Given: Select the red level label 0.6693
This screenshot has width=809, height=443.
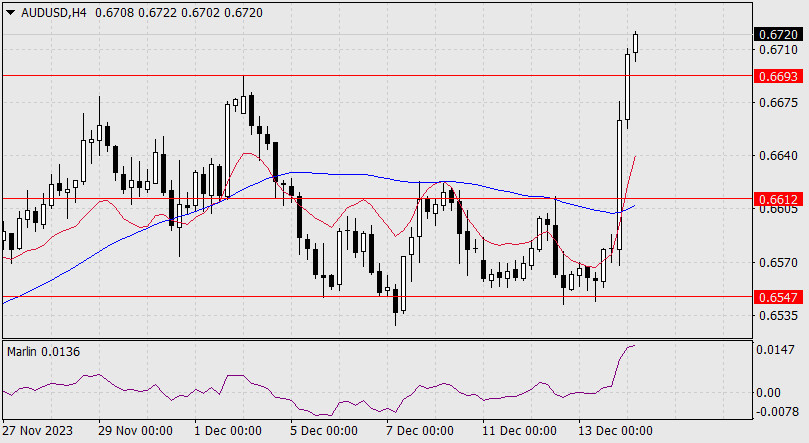Looking at the screenshot, I should tap(779, 76).
